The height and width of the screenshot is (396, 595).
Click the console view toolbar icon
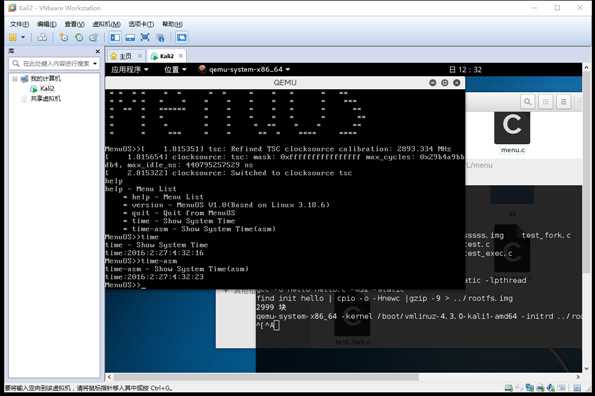[181, 37]
